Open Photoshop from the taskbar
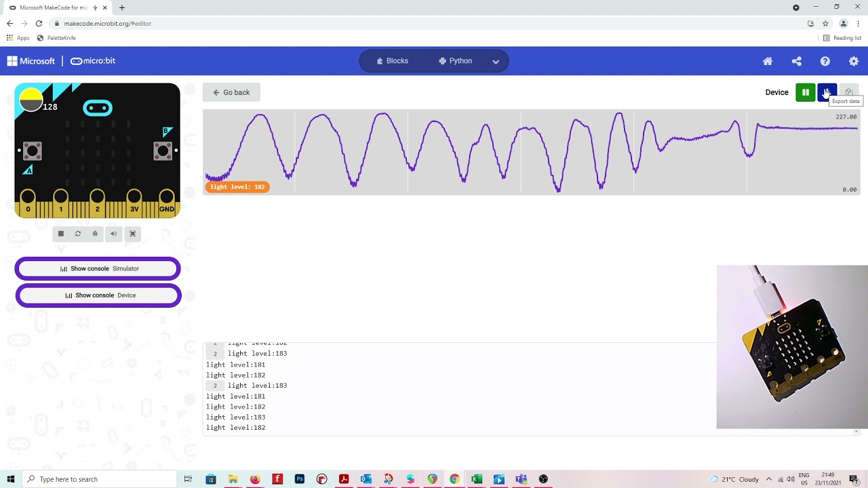The image size is (868, 488). (x=300, y=479)
